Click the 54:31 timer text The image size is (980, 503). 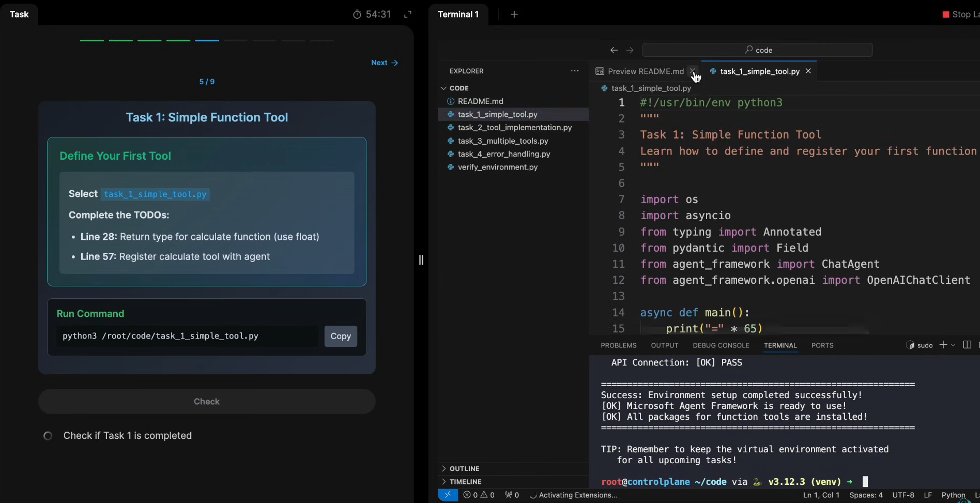coord(378,14)
